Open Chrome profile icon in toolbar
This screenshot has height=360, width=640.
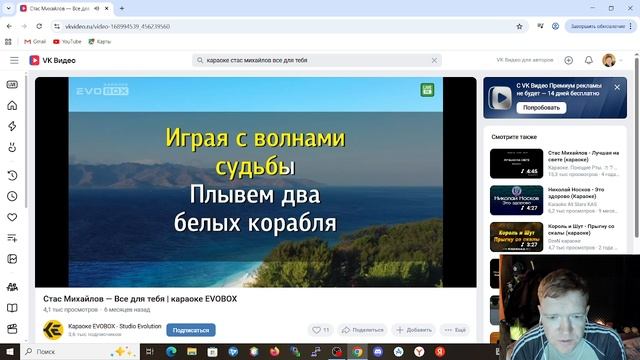tap(555, 26)
